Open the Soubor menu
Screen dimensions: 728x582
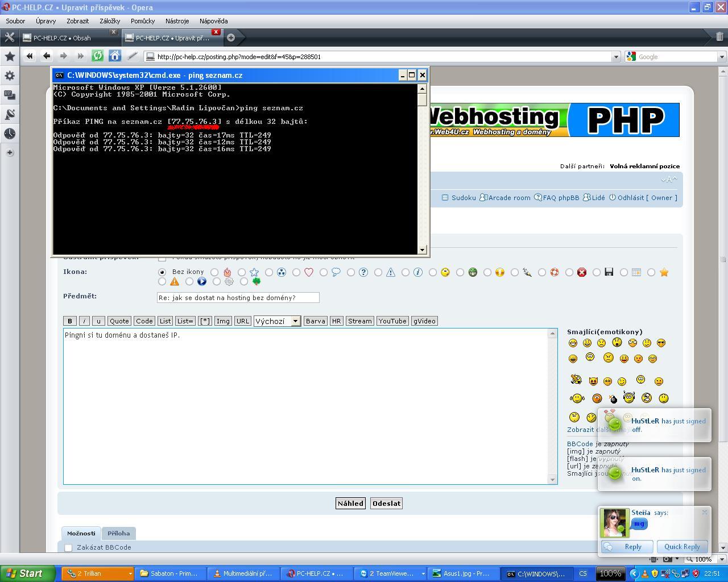click(x=15, y=21)
